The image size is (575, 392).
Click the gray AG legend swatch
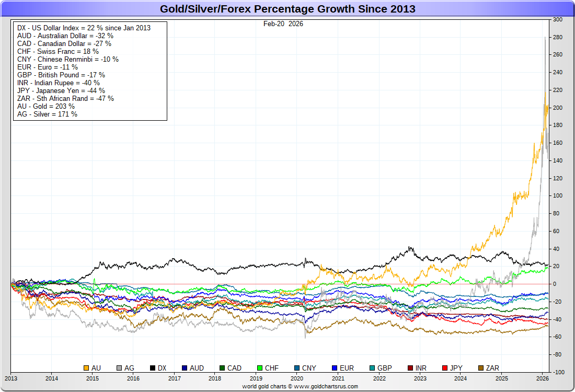[119, 368]
